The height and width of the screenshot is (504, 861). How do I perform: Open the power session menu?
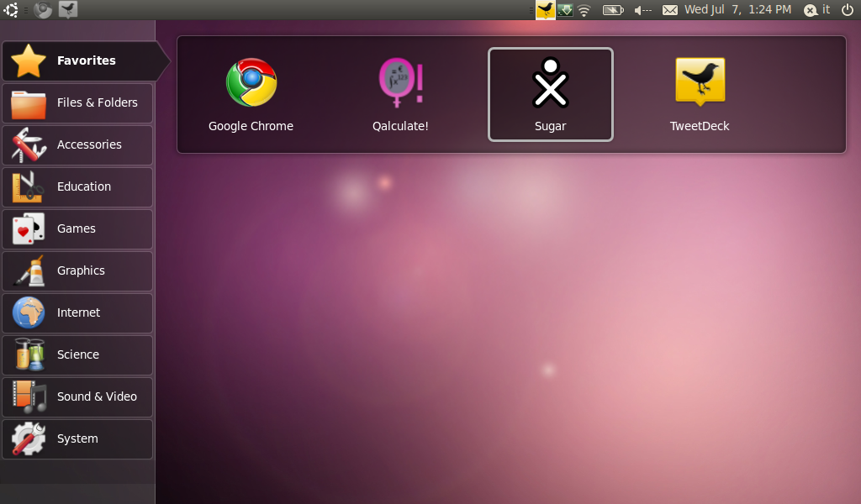(x=848, y=10)
